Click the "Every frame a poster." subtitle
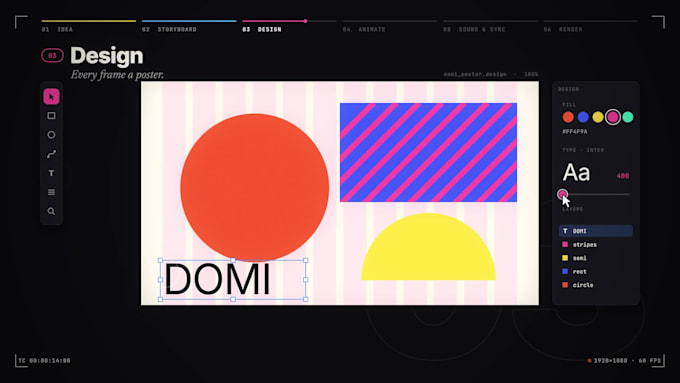Viewport: 680px width, 383px height. [x=117, y=75]
